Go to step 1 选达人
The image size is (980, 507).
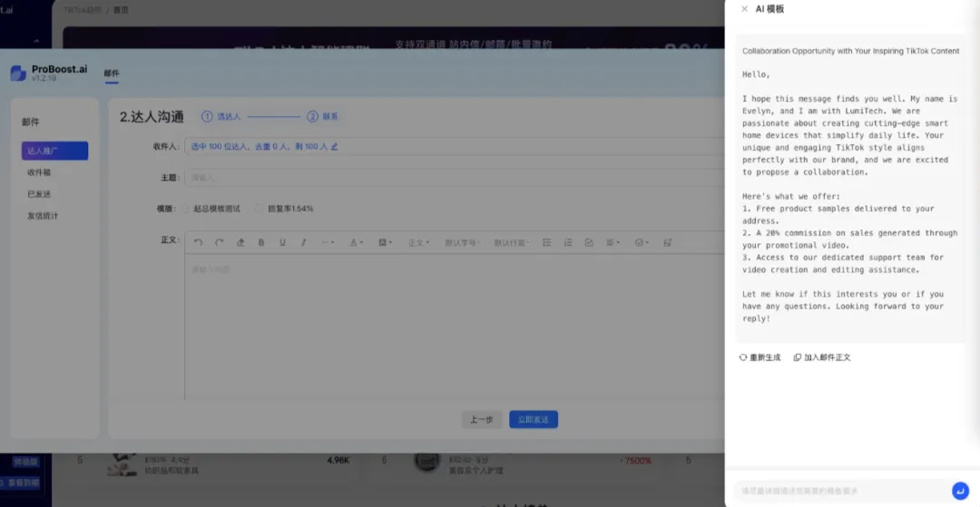220,116
